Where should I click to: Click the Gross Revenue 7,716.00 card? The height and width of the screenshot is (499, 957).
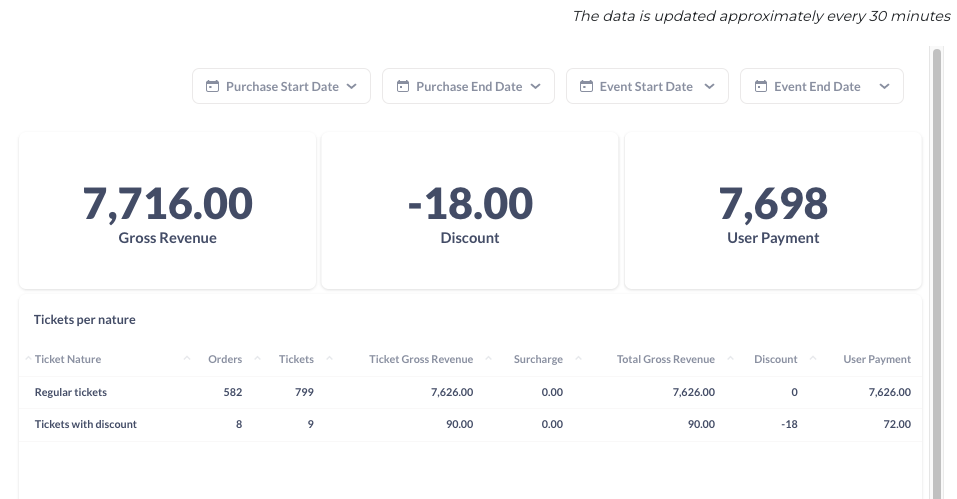167,210
